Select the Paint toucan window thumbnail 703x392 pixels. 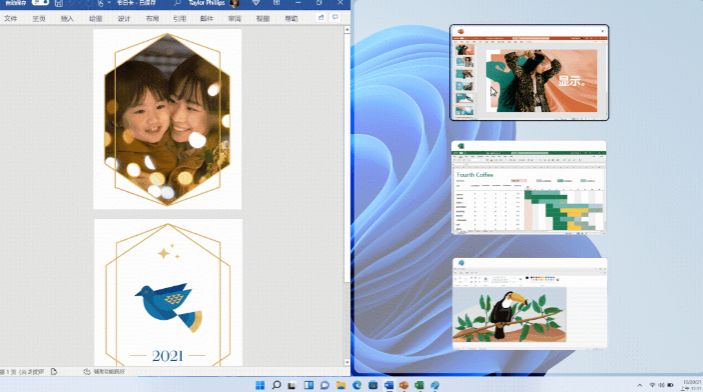(x=529, y=304)
